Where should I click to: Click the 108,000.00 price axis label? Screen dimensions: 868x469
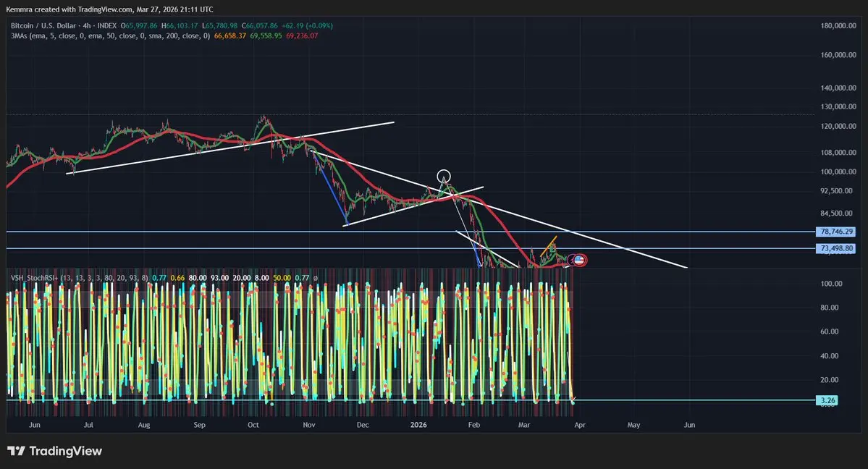point(838,152)
